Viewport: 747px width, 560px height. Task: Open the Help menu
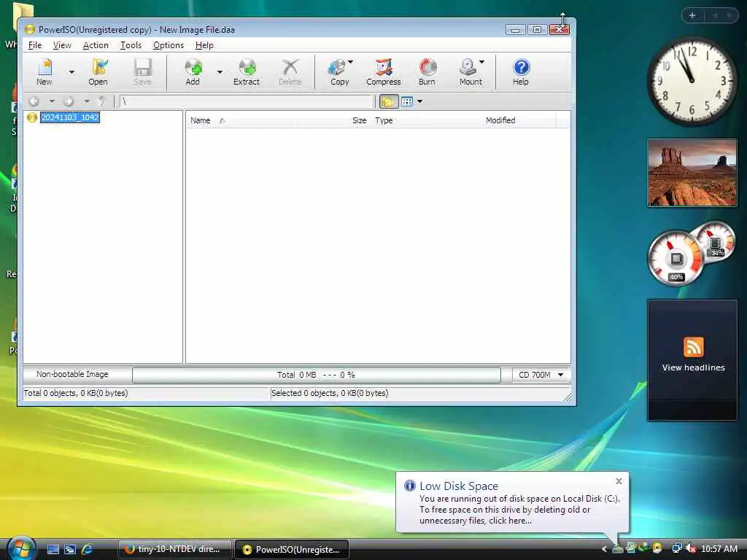204,45
